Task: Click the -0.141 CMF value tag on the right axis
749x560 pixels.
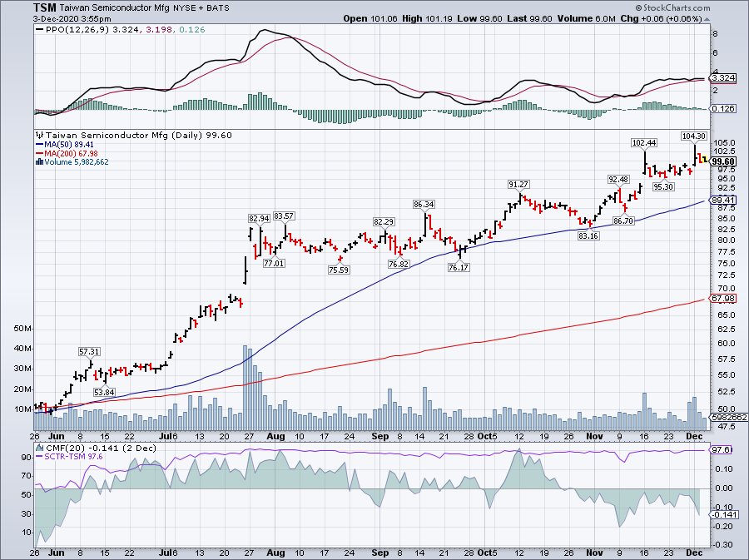Action: point(724,514)
